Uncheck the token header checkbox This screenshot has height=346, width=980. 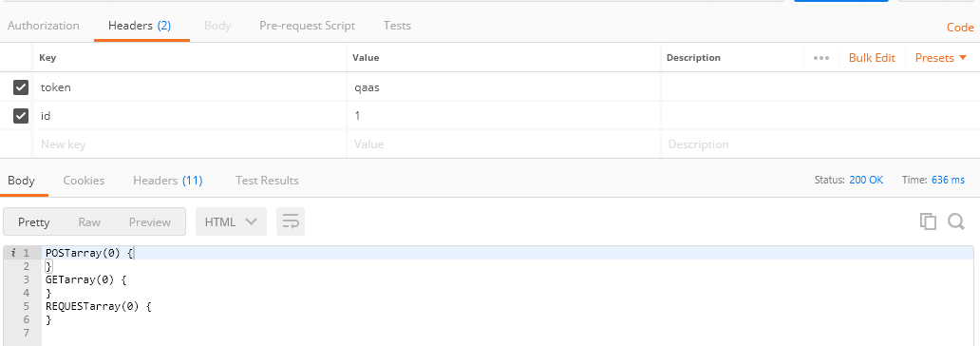[21, 87]
